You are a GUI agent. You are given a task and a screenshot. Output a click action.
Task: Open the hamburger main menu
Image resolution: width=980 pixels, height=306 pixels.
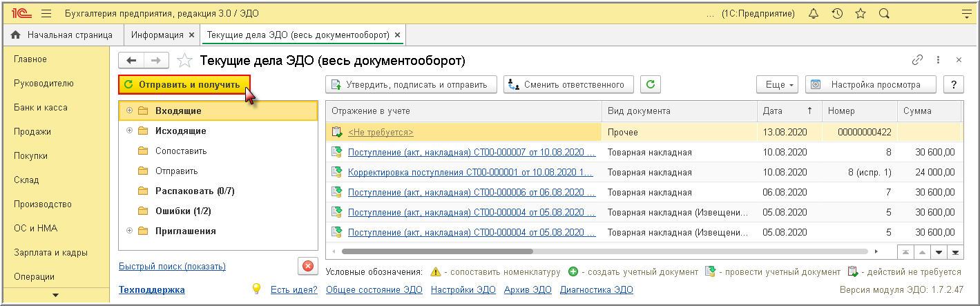pyautogui.click(x=46, y=14)
